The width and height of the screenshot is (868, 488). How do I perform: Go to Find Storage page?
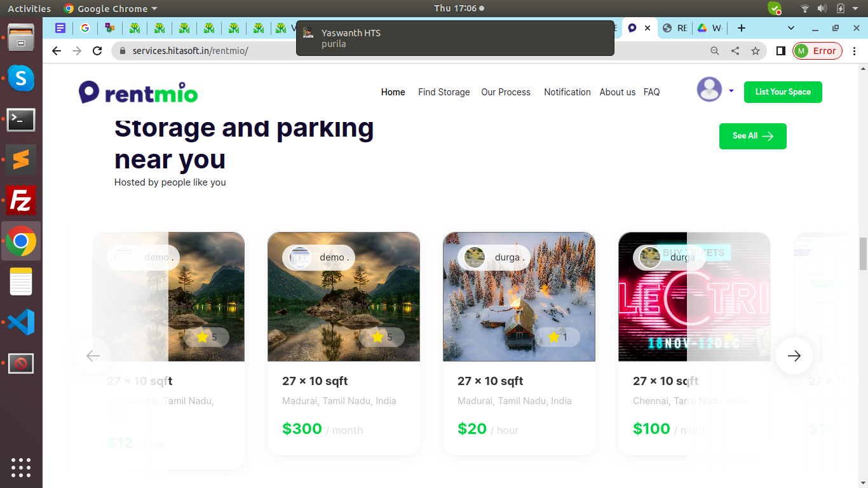(444, 92)
